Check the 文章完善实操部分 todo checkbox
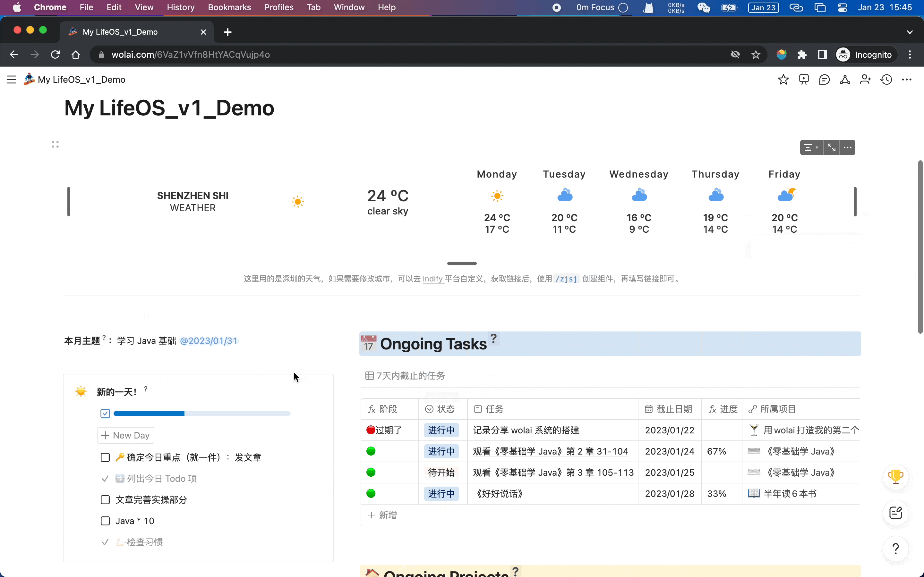This screenshot has width=924, height=577. 105,500
